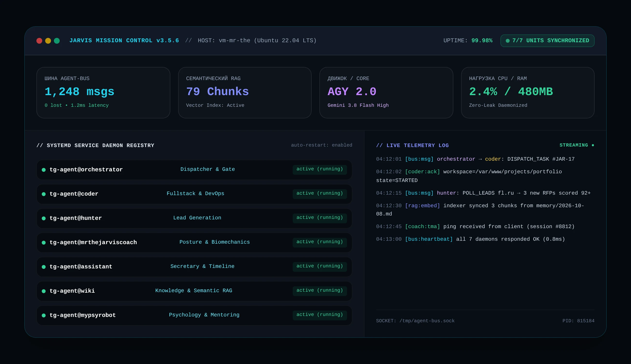Click the green dot next to STREAMING
The height and width of the screenshot is (364, 631).
[x=593, y=145]
